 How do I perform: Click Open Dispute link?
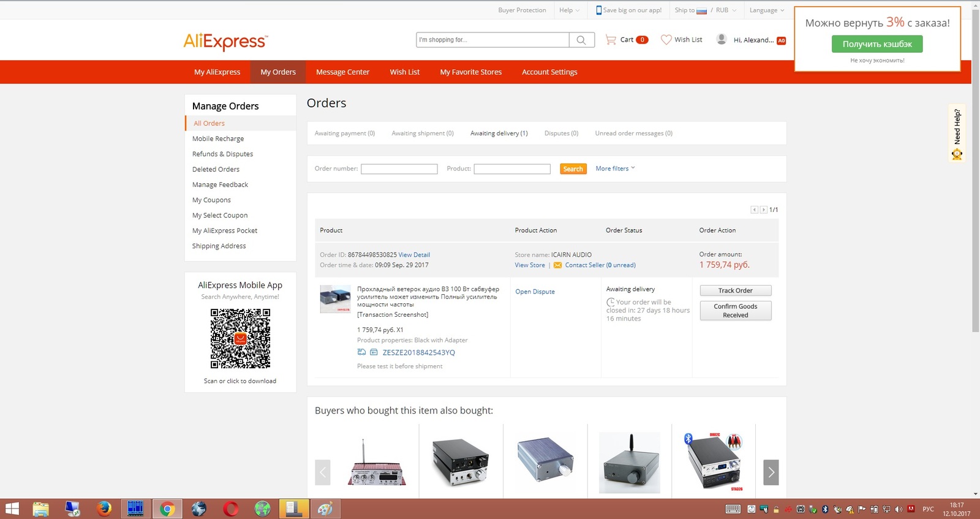pyautogui.click(x=535, y=292)
